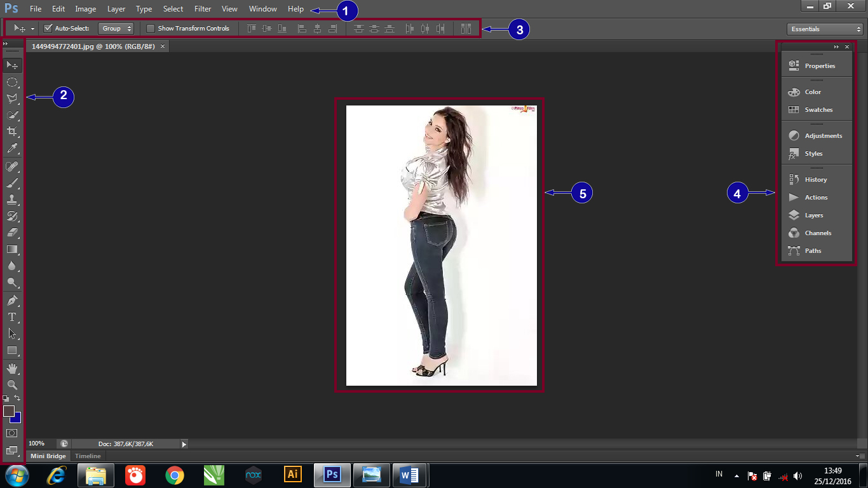Click the Align Left Edges button

[302, 28]
